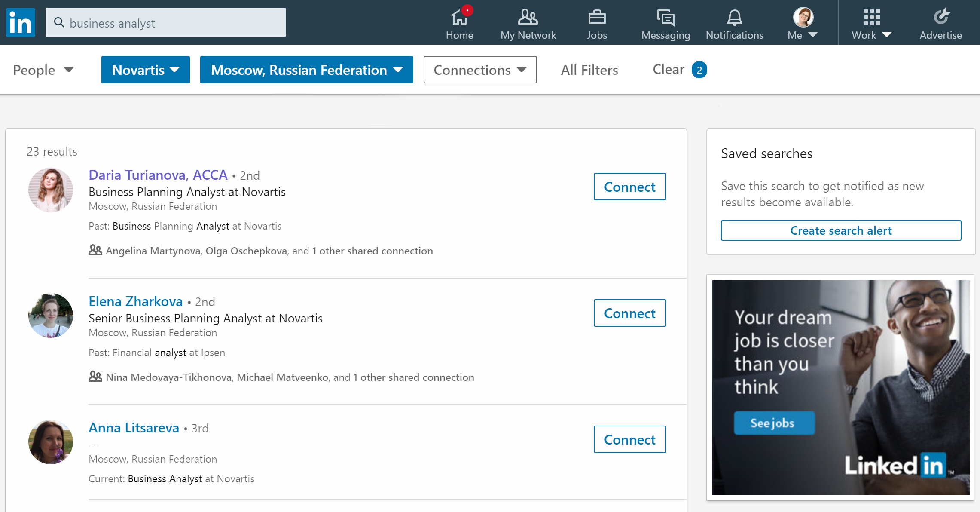Open Angelina Martynova shared connection link

153,251
